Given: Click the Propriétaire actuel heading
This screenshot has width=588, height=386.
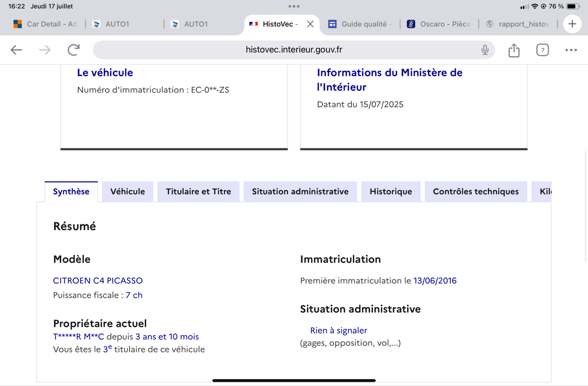Looking at the screenshot, I should [x=100, y=323].
